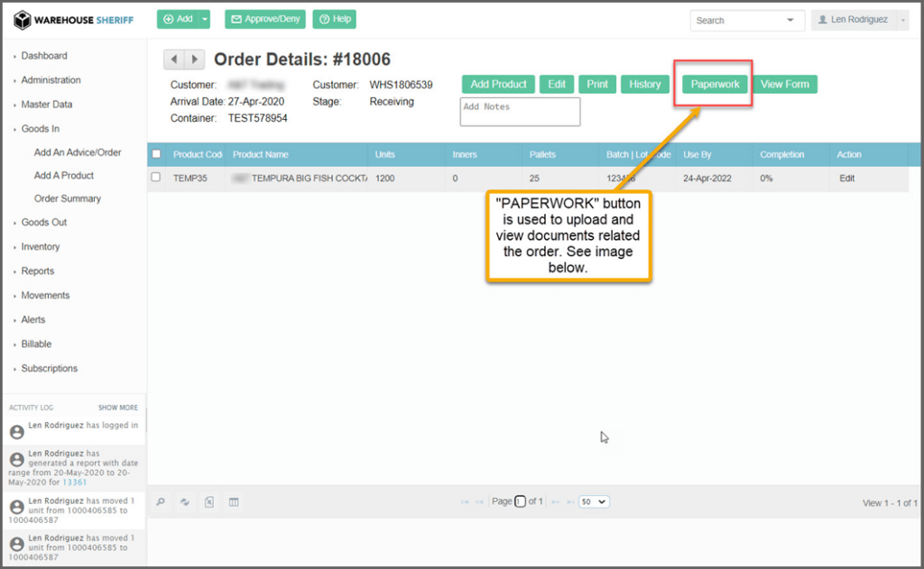Click the Paperwork button
The height and width of the screenshot is (569, 924).
pos(715,84)
